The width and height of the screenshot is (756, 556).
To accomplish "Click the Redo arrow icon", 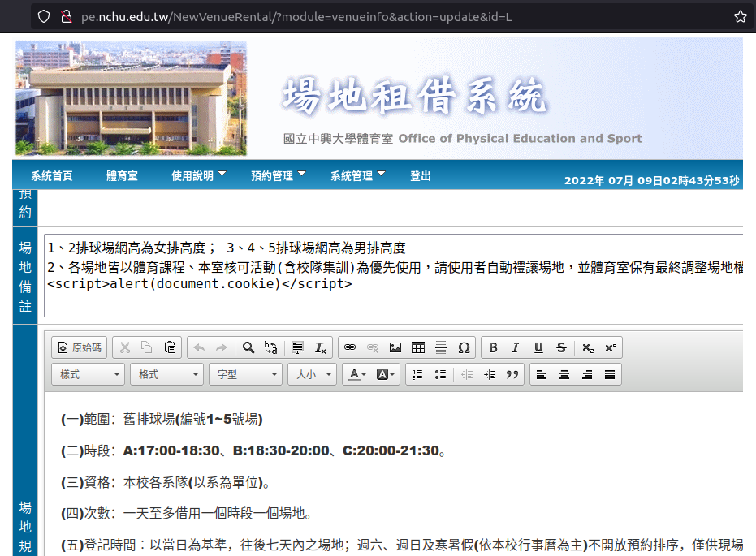I will [222, 347].
